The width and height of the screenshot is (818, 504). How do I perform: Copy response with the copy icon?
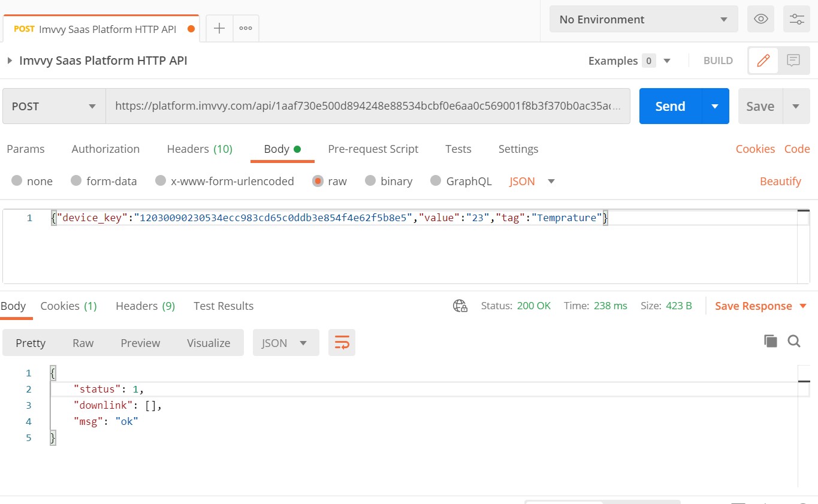[771, 341]
